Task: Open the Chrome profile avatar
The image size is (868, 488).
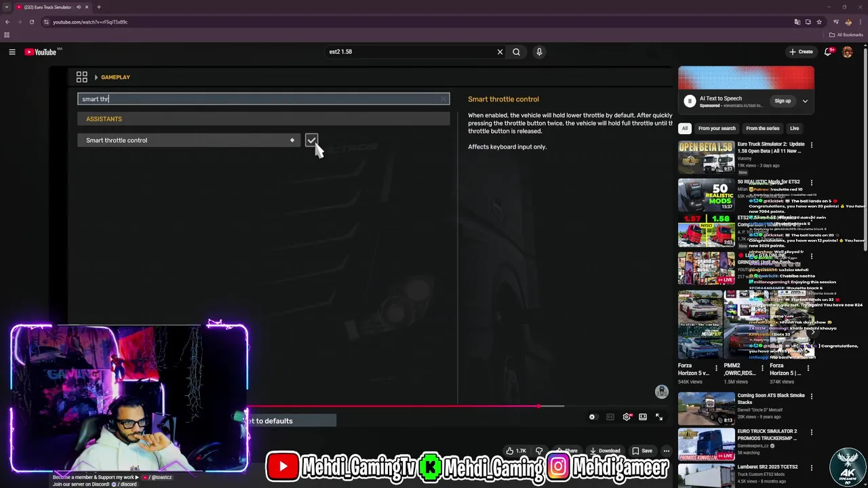Action: [x=848, y=22]
